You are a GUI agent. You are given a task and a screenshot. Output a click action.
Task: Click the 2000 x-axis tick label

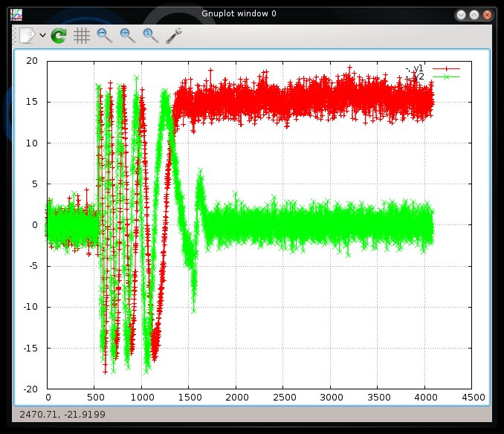point(236,397)
